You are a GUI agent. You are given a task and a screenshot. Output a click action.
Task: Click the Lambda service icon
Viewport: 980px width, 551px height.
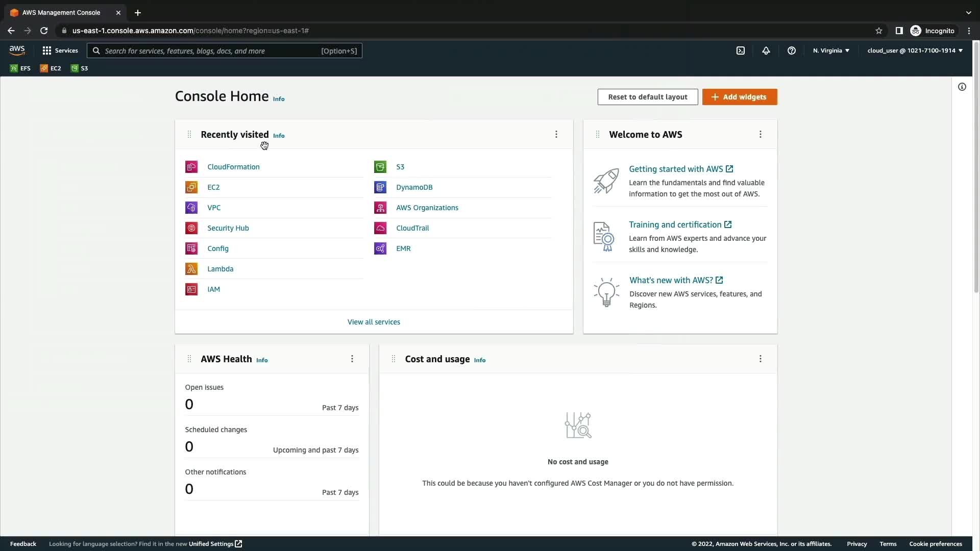tap(191, 269)
